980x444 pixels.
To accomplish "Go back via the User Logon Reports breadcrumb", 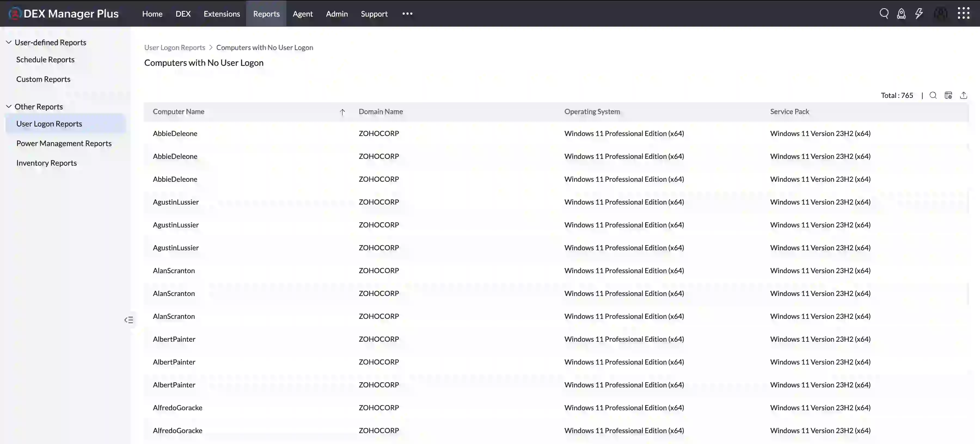I will coord(174,48).
